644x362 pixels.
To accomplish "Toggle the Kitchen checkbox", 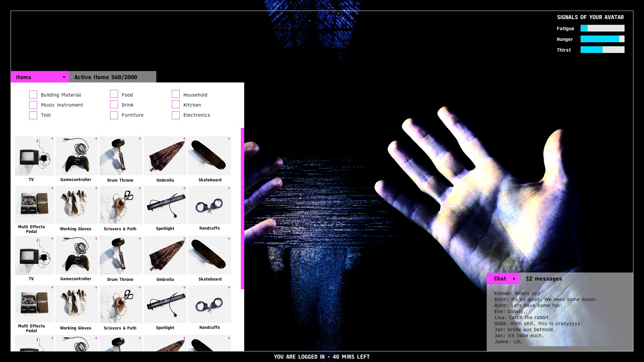I will [x=176, y=104].
